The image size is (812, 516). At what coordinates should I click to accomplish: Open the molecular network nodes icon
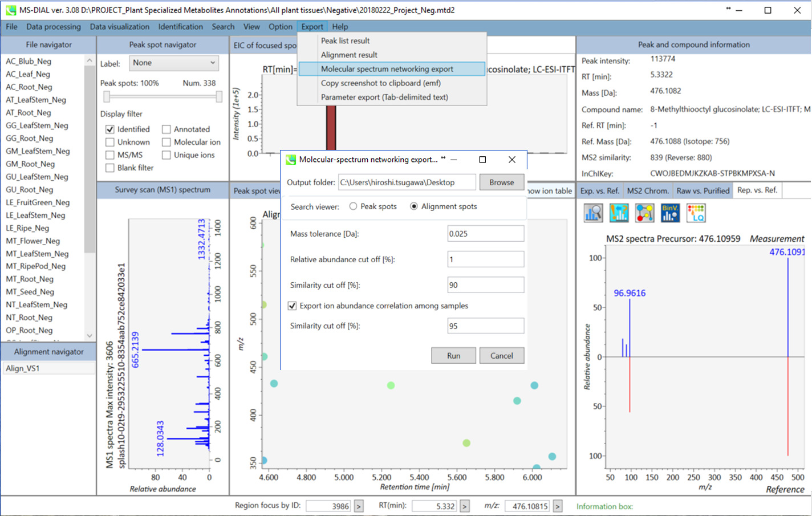(x=644, y=213)
